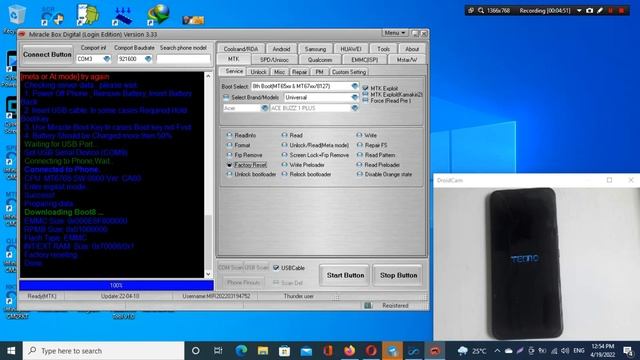This screenshot has width=640, height=360.
Task: Open the Comport inf COM3 dropdown
Action: (107, 59)
